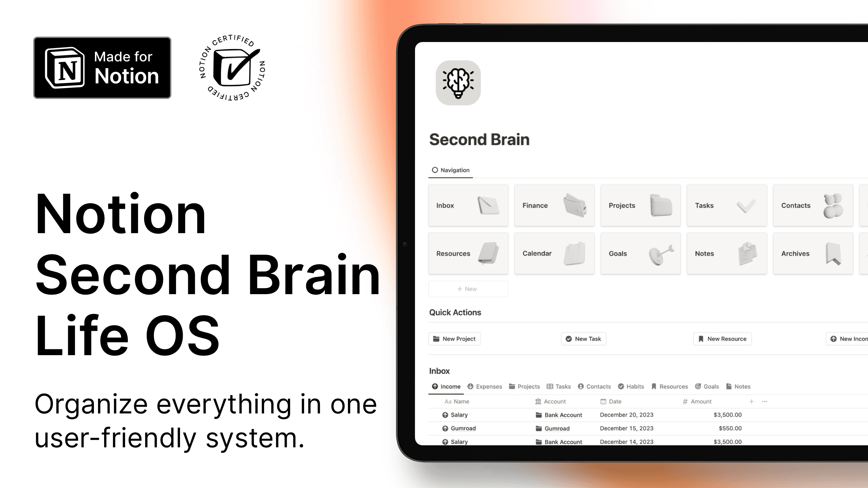The height and width of the screenshot is (488, 868).
Task: Open the Inbox navigation section
Action: coord(467,206)
